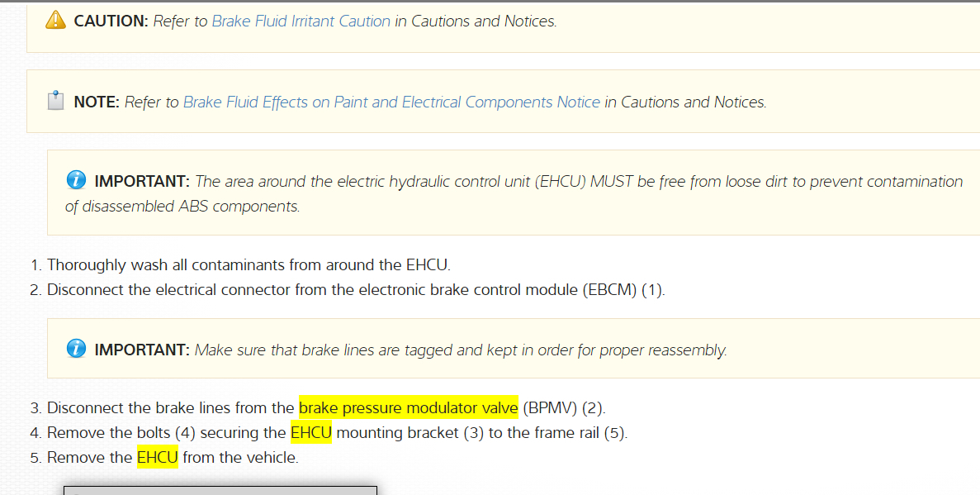Click the bold CAUTION label
Screen dimensions: 980x495
tap(111, 21)
